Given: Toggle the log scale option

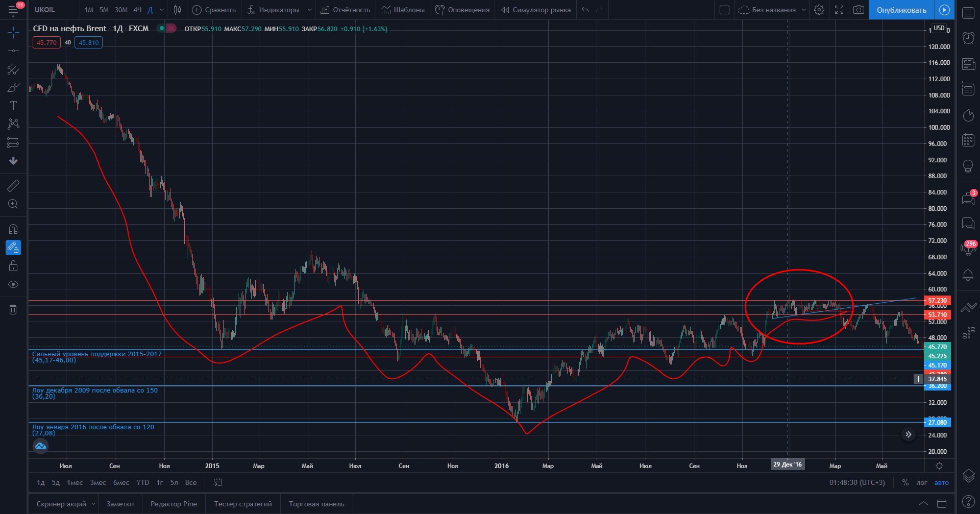Looking at the screenshot, I should [x=921, y=482].
